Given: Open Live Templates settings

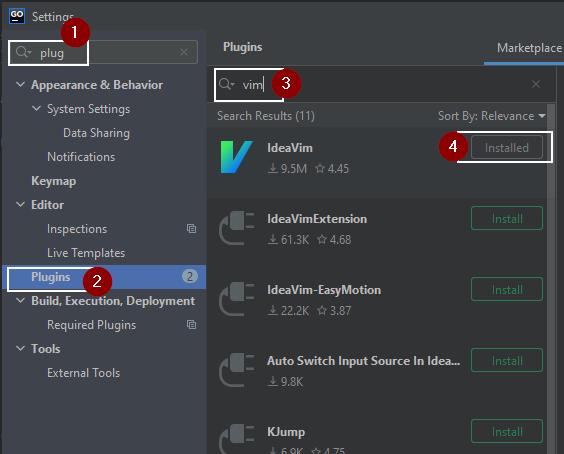Looking at the screenshot, I should tap(86, 253).
